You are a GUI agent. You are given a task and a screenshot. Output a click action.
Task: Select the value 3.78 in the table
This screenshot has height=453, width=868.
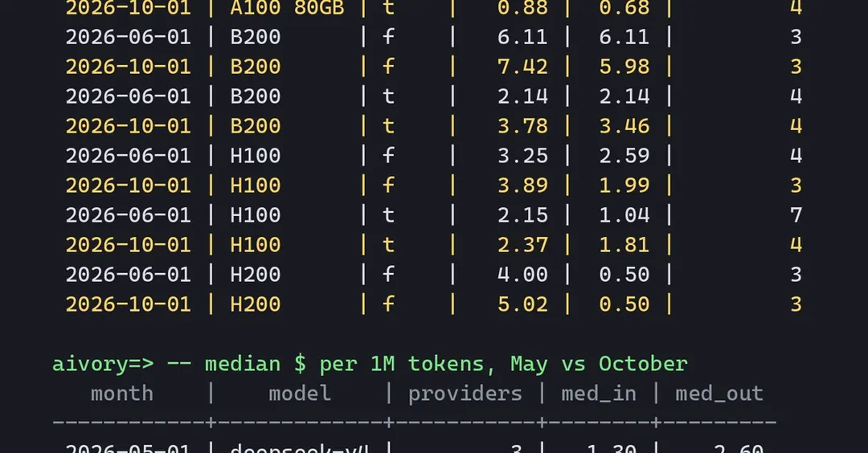522,126
